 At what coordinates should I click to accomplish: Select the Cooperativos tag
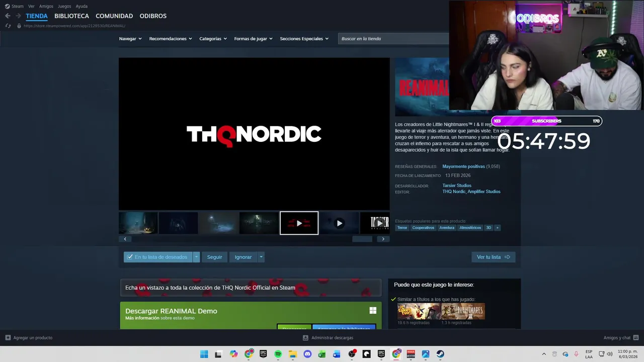pyautogui.click(x=423, y=228)
